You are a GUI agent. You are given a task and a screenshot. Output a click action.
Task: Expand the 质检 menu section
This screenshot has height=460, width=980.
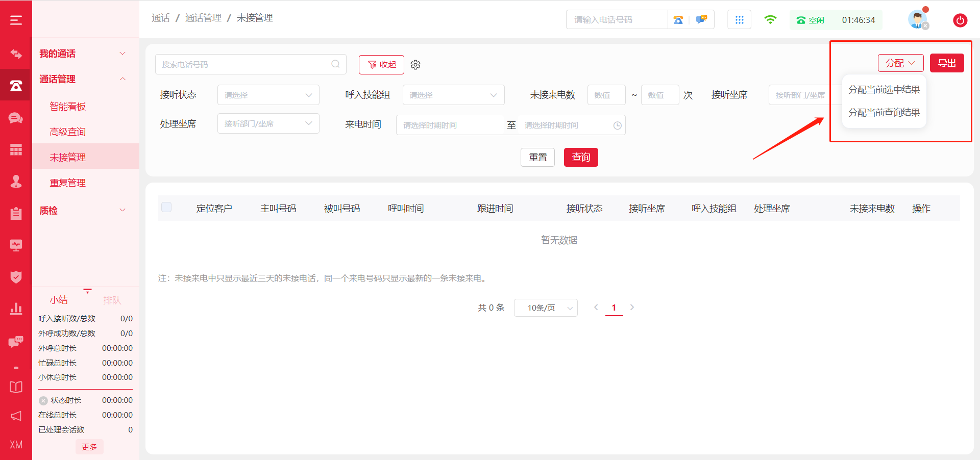[x=83, y=210]
